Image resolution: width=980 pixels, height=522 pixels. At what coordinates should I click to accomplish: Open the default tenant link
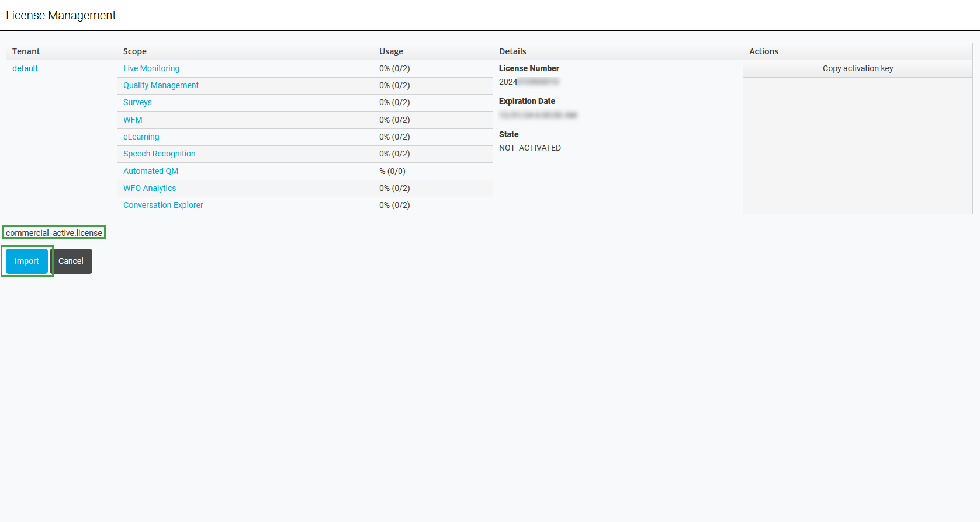coord(25,68)
